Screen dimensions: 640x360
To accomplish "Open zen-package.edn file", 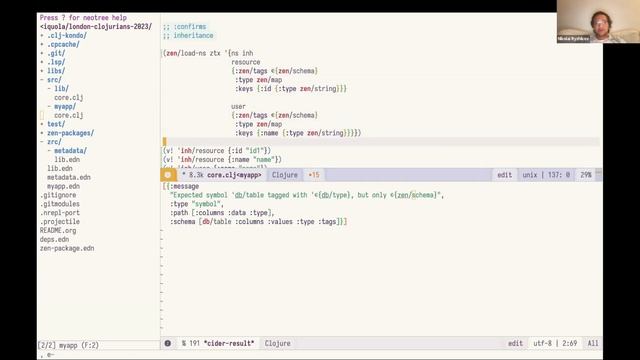I will pos(67,248).
